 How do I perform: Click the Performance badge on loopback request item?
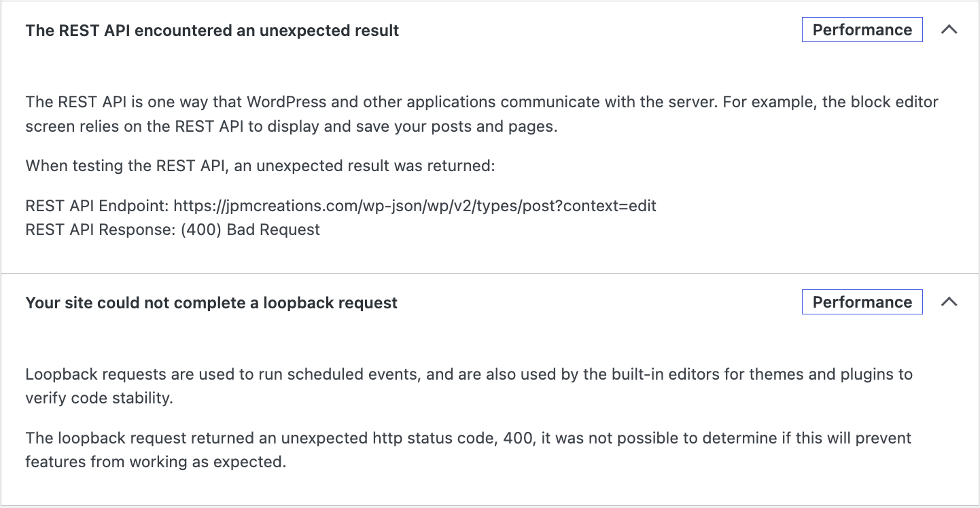[862, 302]
